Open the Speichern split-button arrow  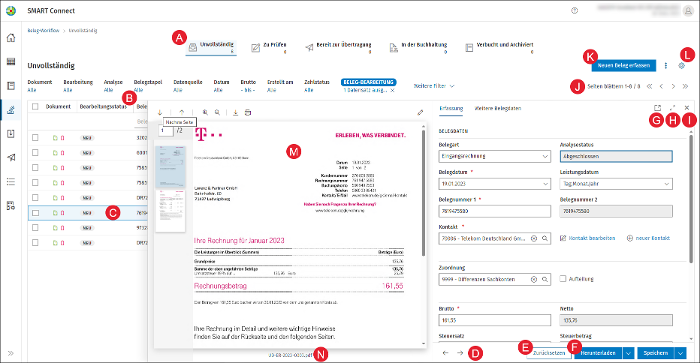(680, 353)
